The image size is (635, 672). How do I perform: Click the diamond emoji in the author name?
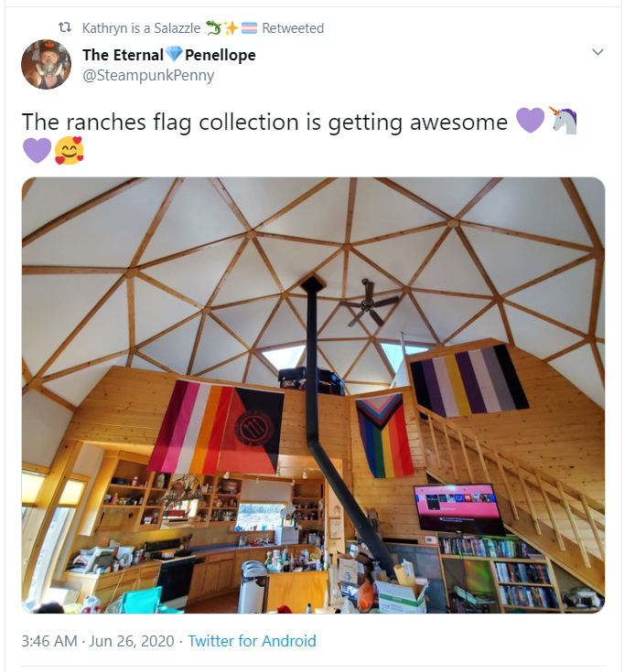click(x=174, y=55)
